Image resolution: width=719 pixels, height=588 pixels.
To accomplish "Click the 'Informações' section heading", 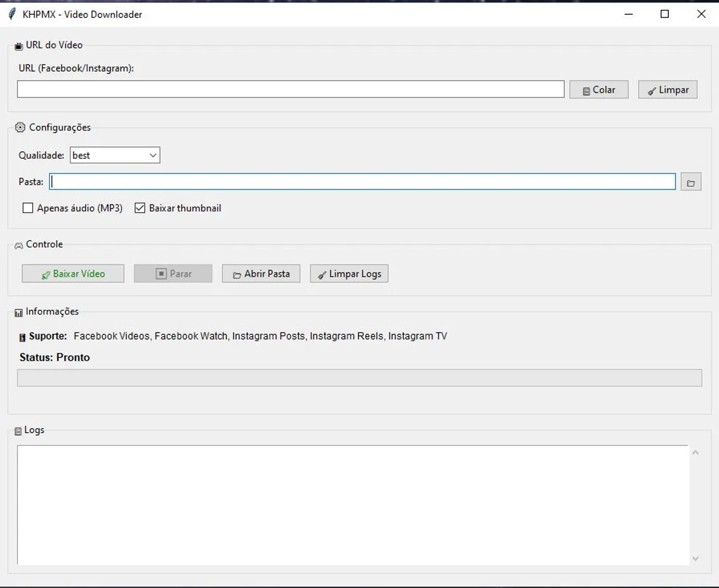I will point(52,311).
